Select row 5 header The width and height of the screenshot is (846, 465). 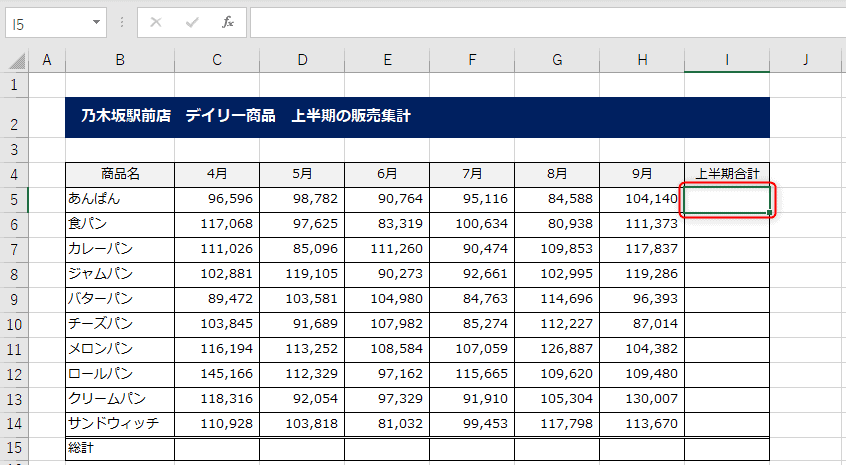[14, 200]
